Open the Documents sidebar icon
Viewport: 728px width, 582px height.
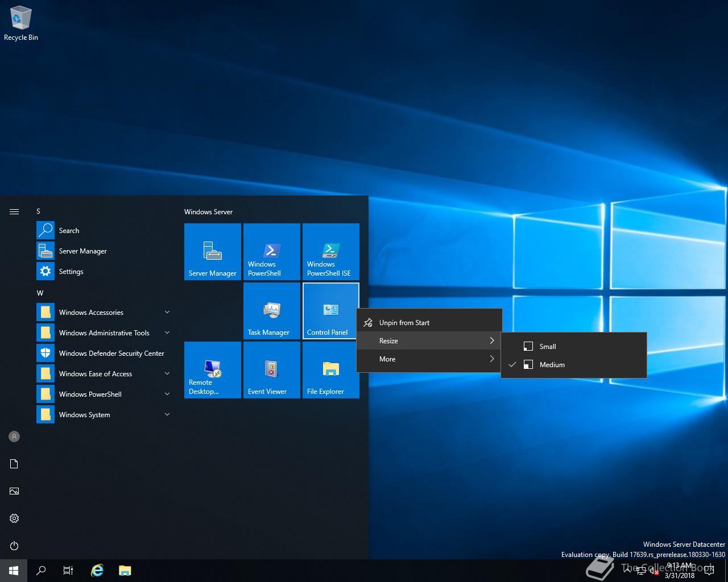point(14,464)
